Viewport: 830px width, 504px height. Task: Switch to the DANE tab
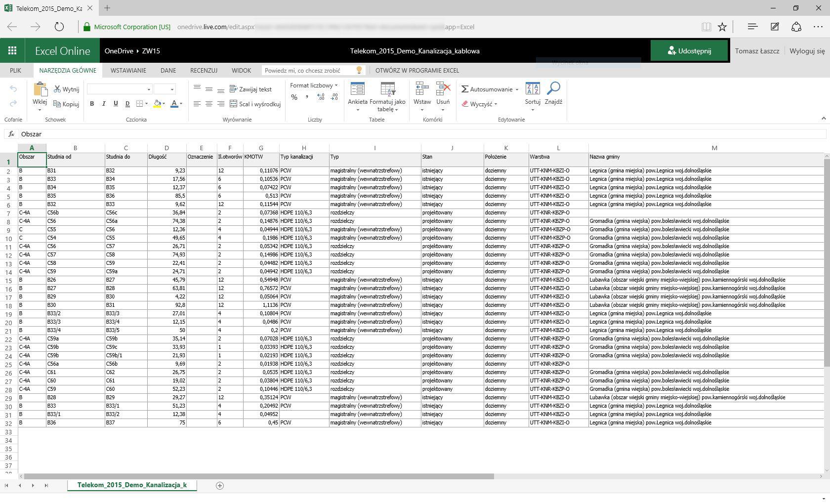pos(168,70)
